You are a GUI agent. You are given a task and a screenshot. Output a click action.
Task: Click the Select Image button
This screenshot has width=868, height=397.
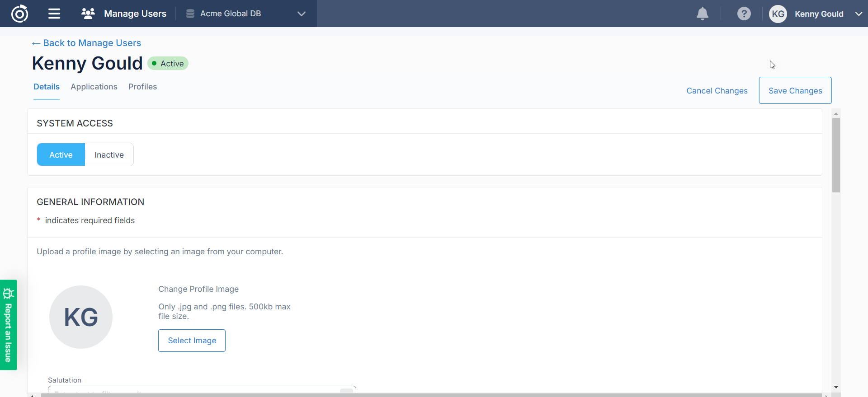pyautogui.click(x=192, y=341)
